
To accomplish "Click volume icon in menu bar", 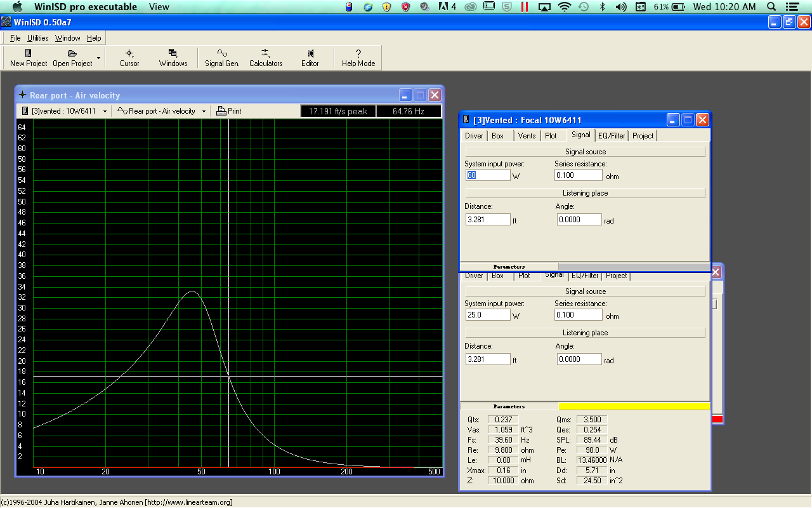I will click(x=621, y=7).
